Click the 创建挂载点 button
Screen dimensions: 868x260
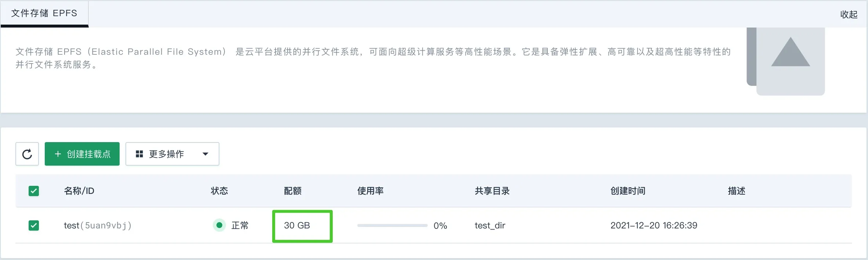82,154
